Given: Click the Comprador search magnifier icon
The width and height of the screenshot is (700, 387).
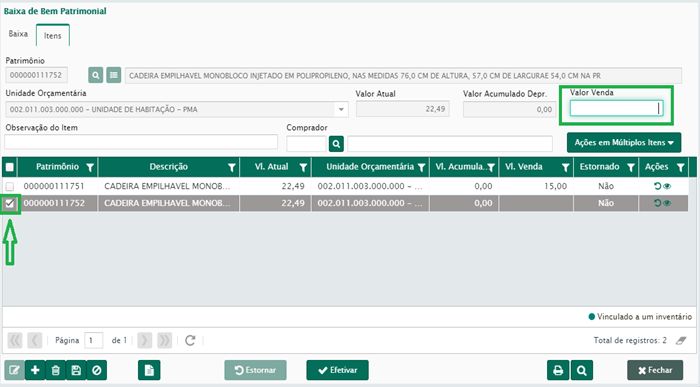Looking at the screenshot, I should [336, 144].
